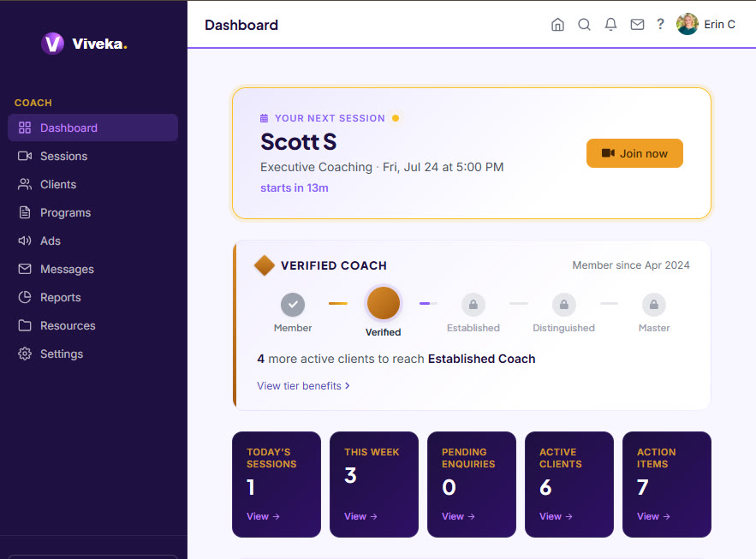Click the calendar icon beside Your Next Session
This screenshot has width=756, height=559.
(x=265, y=118)
